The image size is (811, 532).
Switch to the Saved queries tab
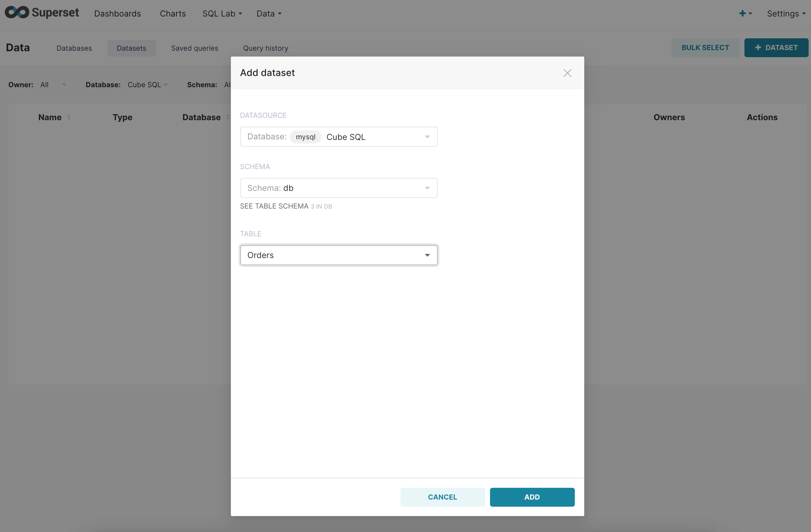point(195,48)
